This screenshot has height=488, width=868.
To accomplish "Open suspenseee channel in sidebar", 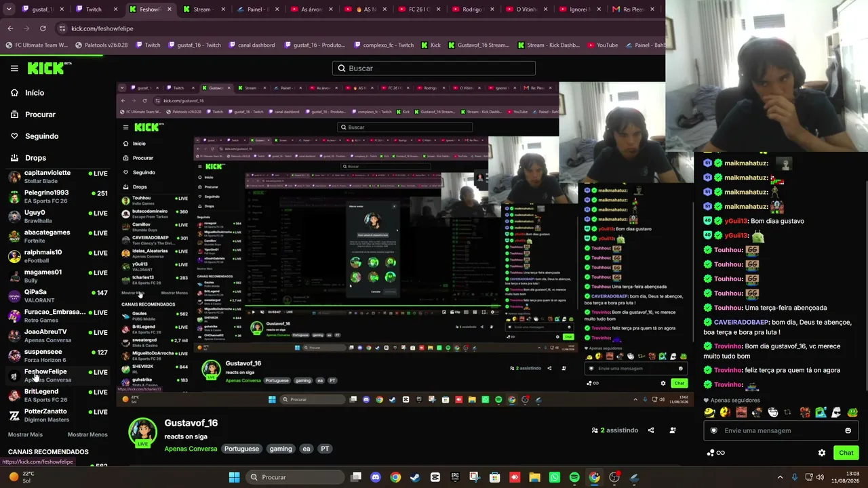I will [58, 356].
